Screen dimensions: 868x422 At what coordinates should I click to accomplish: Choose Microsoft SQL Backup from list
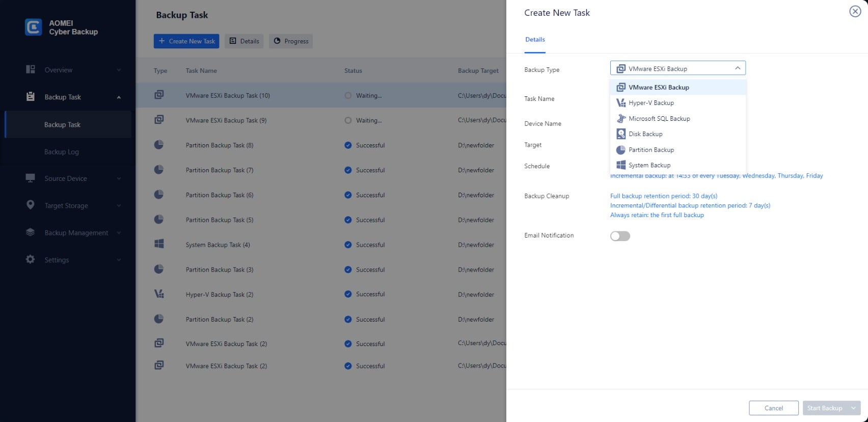[659, 119]
